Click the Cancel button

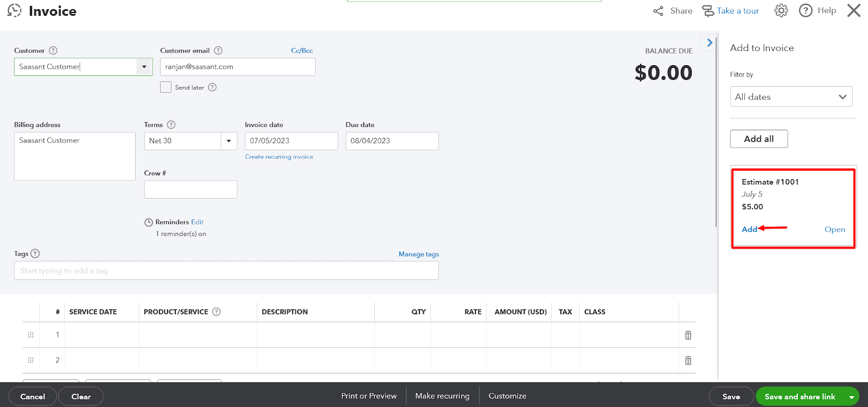pyautogui.click(x=33, y=397)
